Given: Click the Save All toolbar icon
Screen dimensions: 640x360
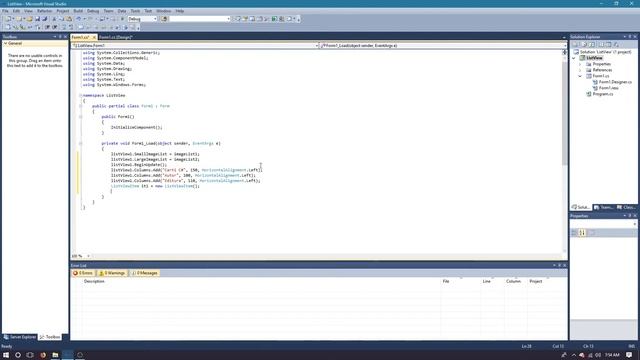Looking at the screenshot, I should [x=44, y=19].
